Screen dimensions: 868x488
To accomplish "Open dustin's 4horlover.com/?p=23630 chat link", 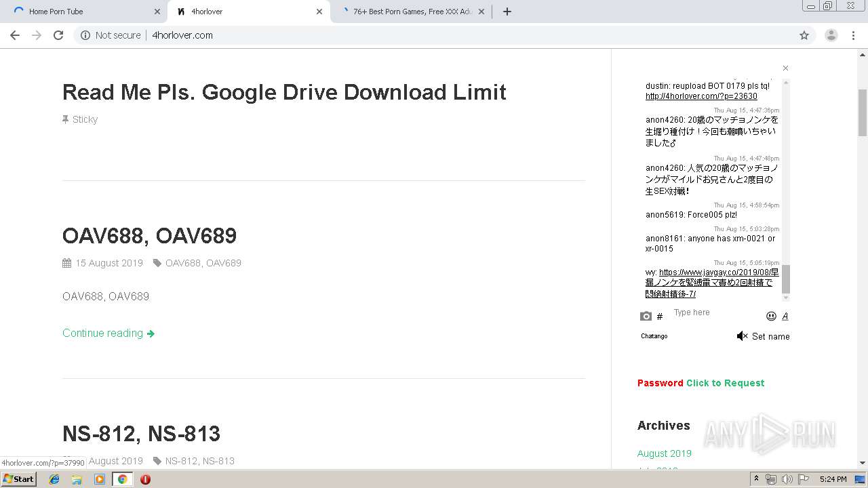I will (701, 96).
